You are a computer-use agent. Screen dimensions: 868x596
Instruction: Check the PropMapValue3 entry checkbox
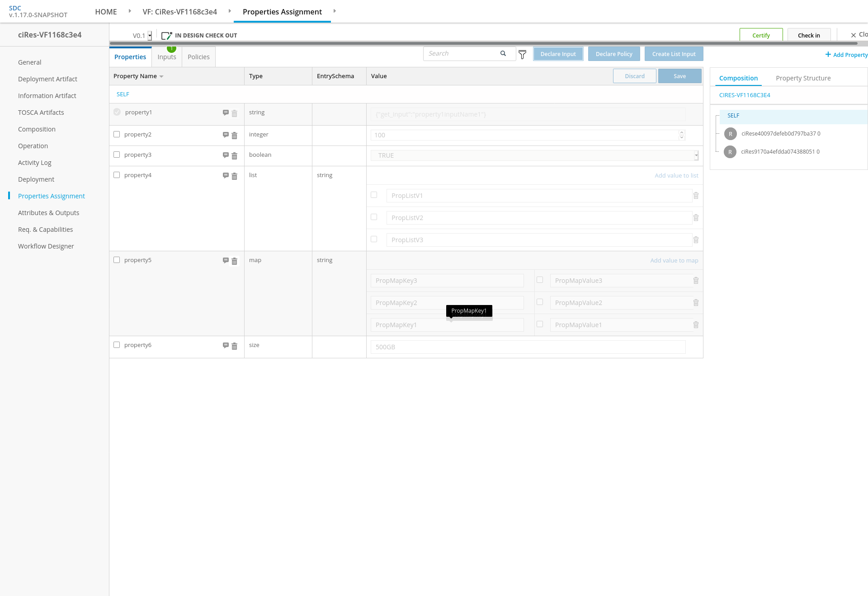[540, 280]
